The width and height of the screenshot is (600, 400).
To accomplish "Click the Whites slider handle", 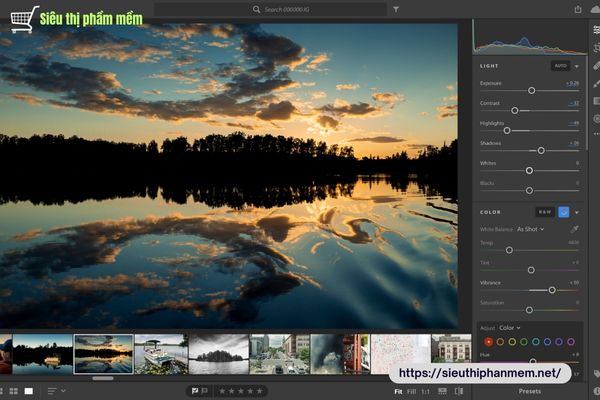I will point(529,170).
